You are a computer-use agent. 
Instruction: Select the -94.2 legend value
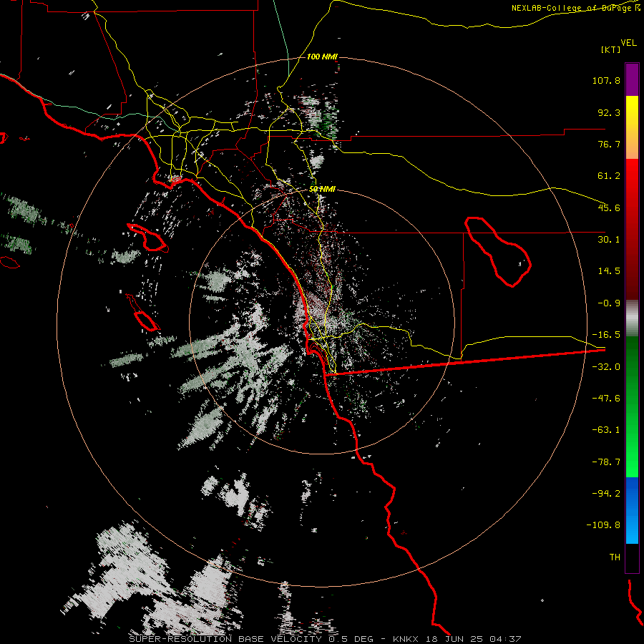(x=606, y=493)
